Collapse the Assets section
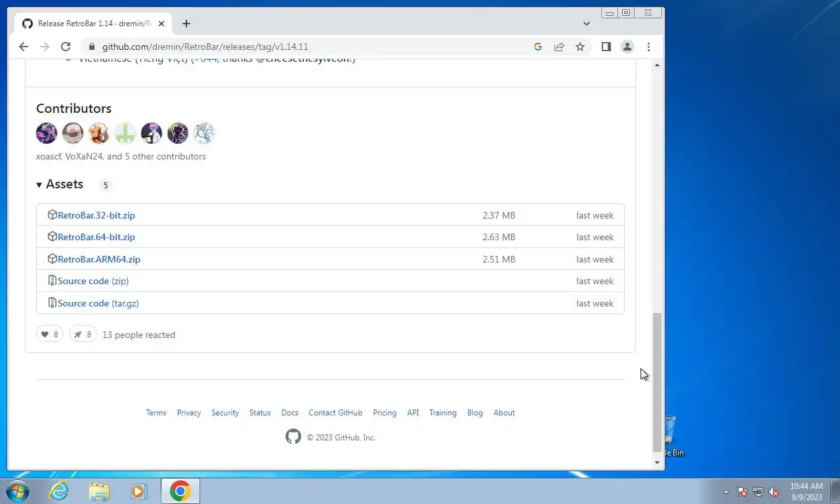Viewport: 840px width, 504px height. tap(60, 184)
